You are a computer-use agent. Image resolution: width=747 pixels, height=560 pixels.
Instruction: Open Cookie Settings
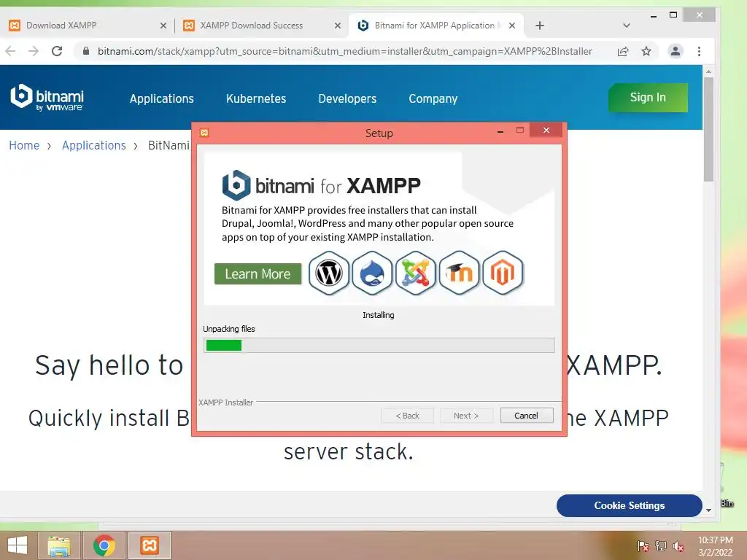coord(630,505)
